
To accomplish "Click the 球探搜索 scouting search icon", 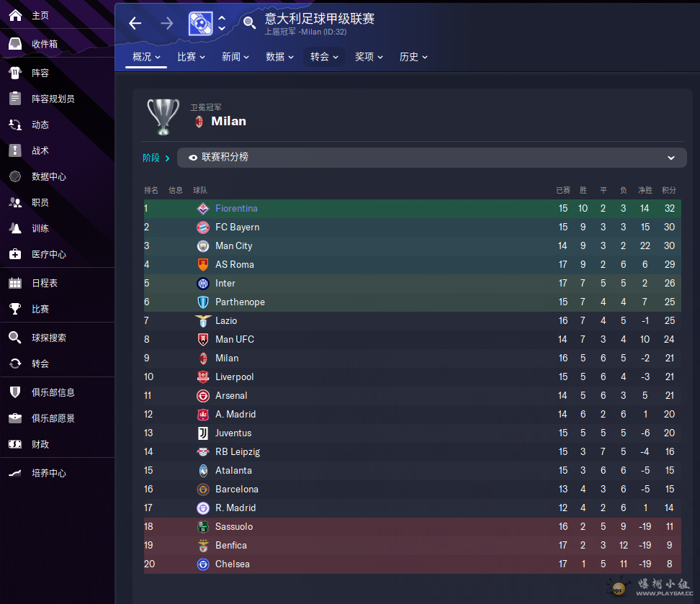I will 15,338.
